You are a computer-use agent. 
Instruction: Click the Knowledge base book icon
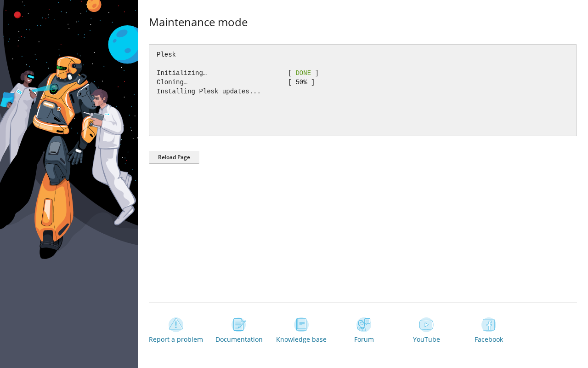[301, 325]
